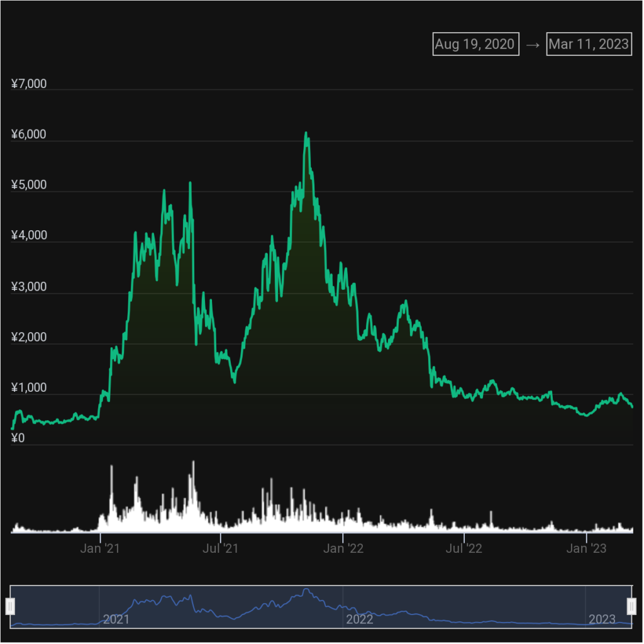
Task: Click the 2021 label in range navigator
Action: (116, 619)
